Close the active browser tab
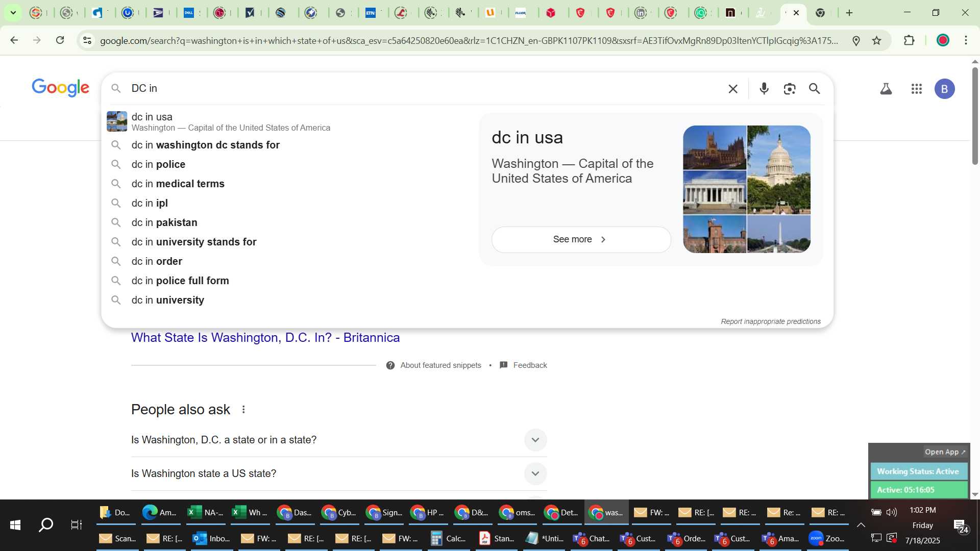The width and height of the screenshot is (980, 551). (796, 13)
